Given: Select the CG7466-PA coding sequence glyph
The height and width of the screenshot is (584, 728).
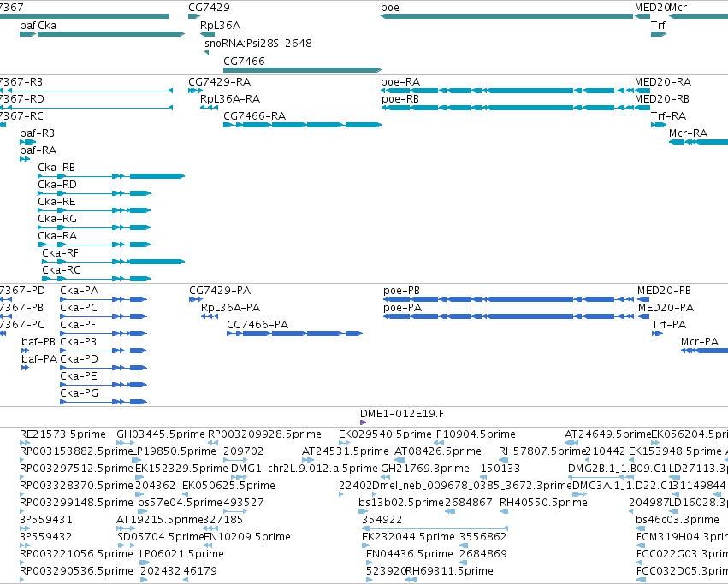Looking at the screenshot, I should [295, 333].
